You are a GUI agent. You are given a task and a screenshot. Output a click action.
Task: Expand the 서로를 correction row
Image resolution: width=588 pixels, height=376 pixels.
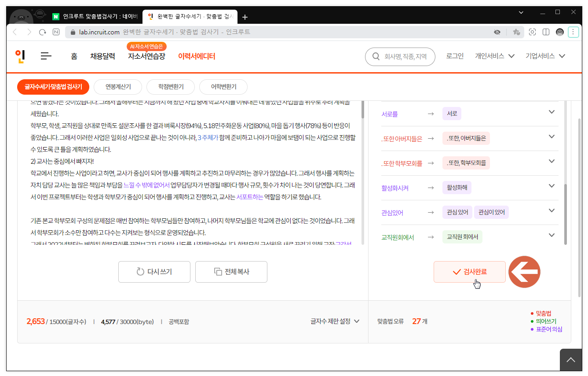tap(551, 112)
